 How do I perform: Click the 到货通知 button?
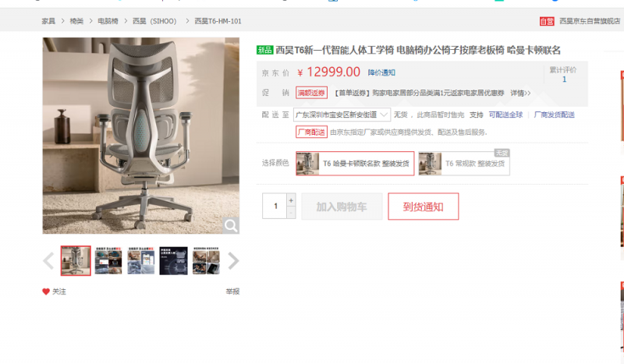click(424, 207)
